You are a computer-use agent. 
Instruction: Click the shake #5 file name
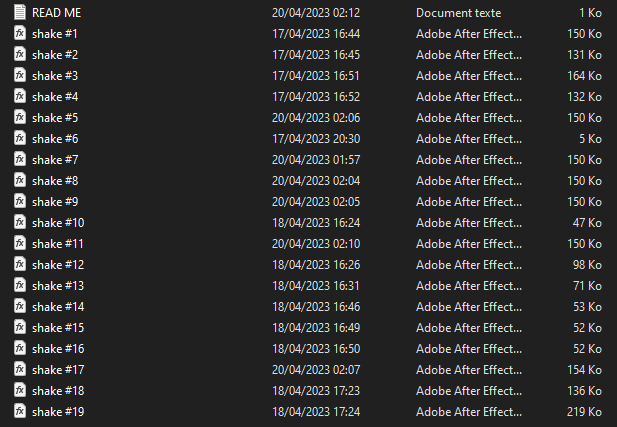coord(55,118)
